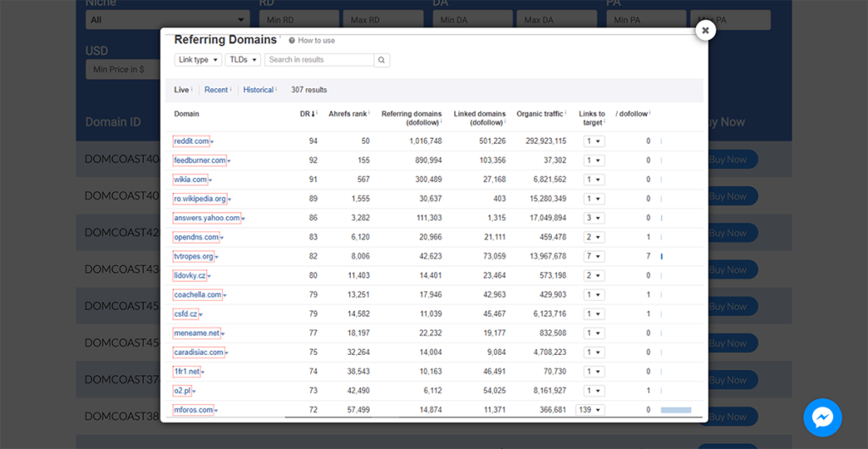Close the Referring Domains popup
Viewport: 868px width, 449px height.
pyautogui.click(x=705, y=30)
